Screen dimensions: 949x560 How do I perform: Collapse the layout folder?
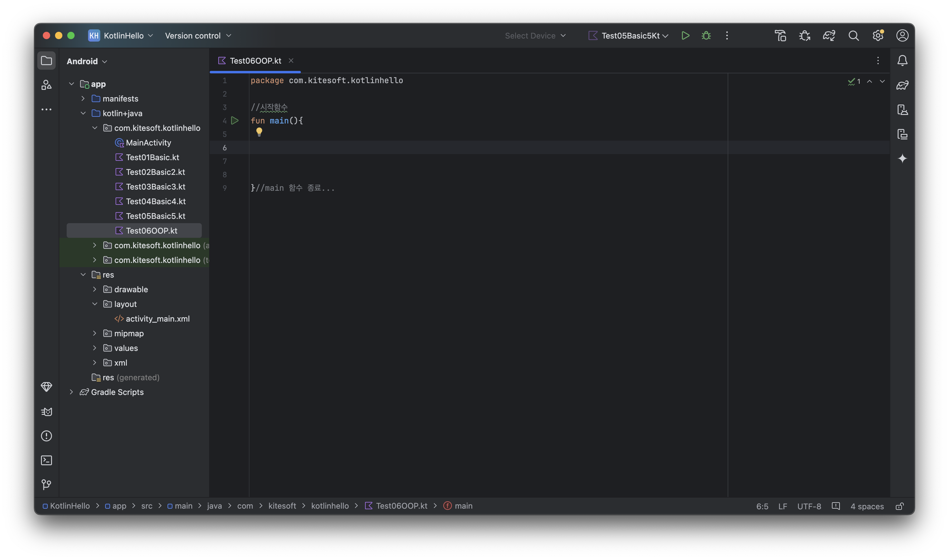95,304
